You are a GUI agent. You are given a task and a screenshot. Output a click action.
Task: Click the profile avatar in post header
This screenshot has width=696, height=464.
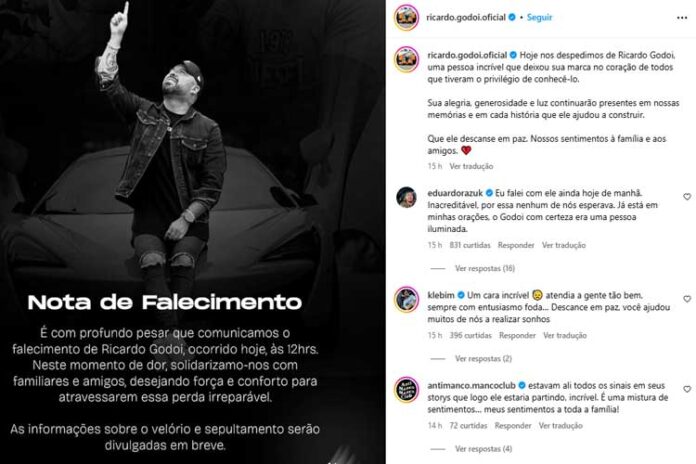[407, 18]
